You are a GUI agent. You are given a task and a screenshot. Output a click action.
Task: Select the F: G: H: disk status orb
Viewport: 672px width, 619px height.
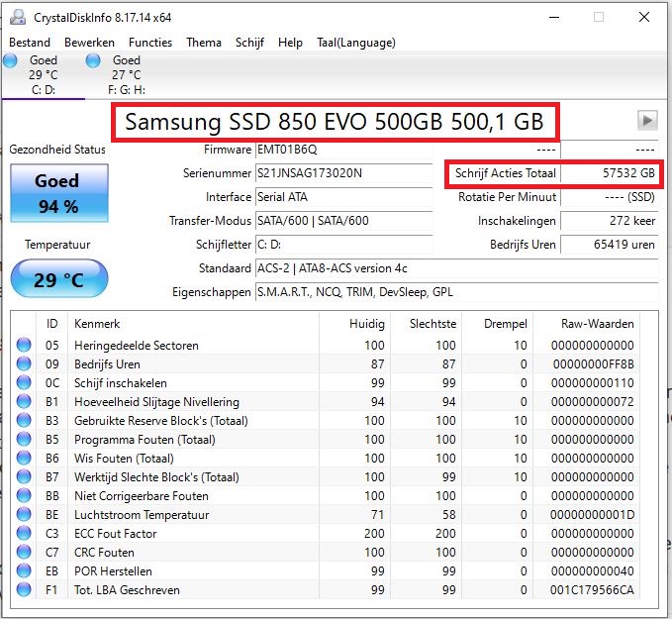pos(94,61)
